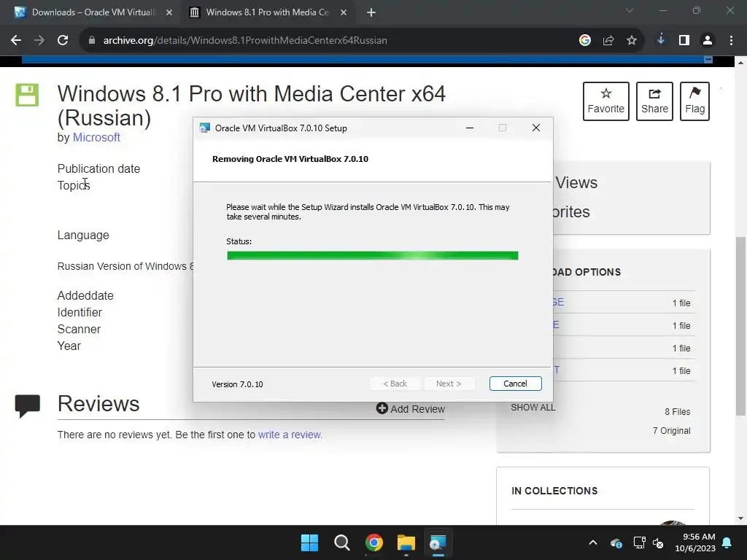Collapse the blue banner minus icon

(x=708, y=60)
